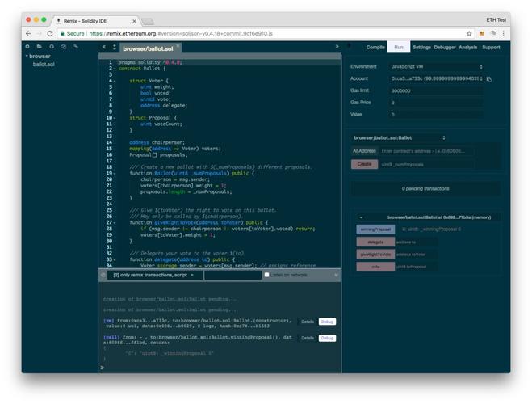532x404 pixels.
Task: Close the browser/ballot.sol editor tab
Action: click(178, 45)
